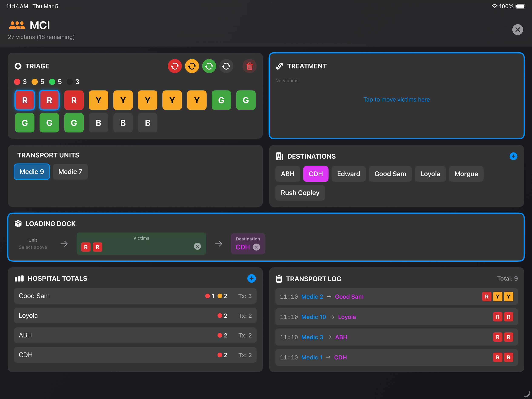The image size is (532, 399).
Task: Choose the Loyola destination chip
Action: point(430,174)
